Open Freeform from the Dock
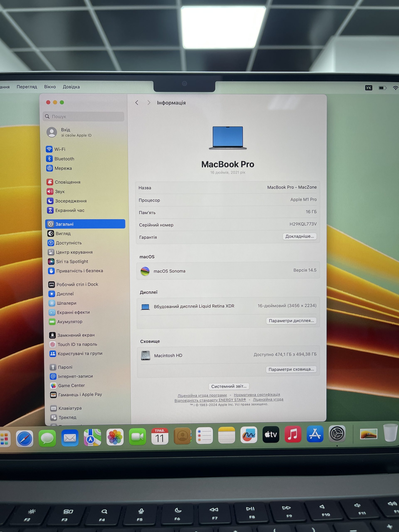Image resolution: width=399 pixels, height=532 pixels. pos(249,435)
